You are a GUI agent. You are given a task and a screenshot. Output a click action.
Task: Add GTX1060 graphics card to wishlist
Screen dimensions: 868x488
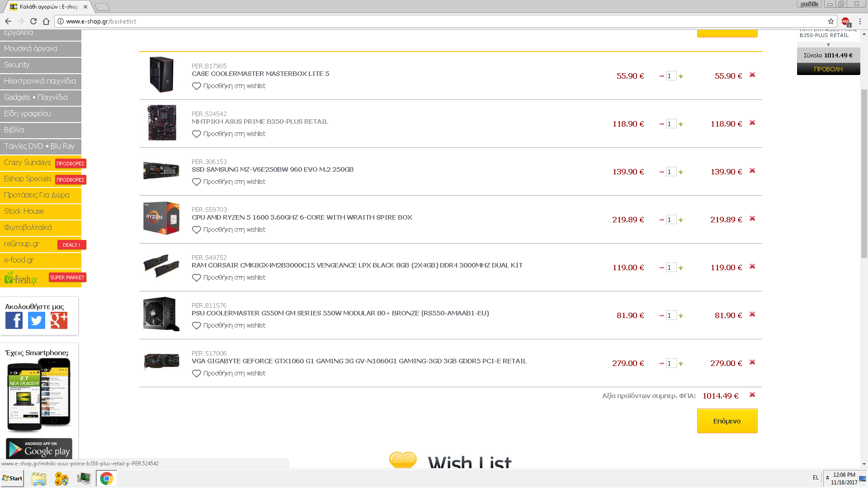[229, 373]
